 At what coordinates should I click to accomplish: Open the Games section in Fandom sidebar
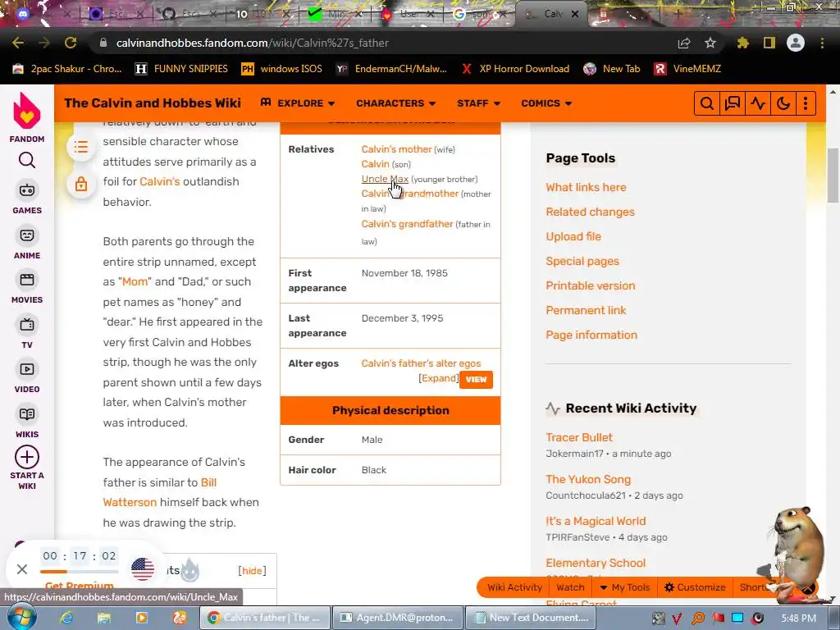click(x=27, y=198)
